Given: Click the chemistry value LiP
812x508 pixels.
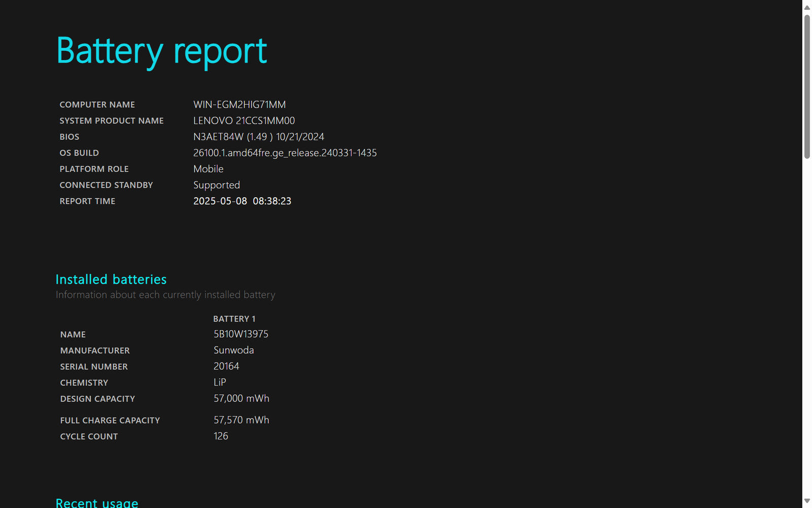Looking at the screenshot, I should point(220,383).
